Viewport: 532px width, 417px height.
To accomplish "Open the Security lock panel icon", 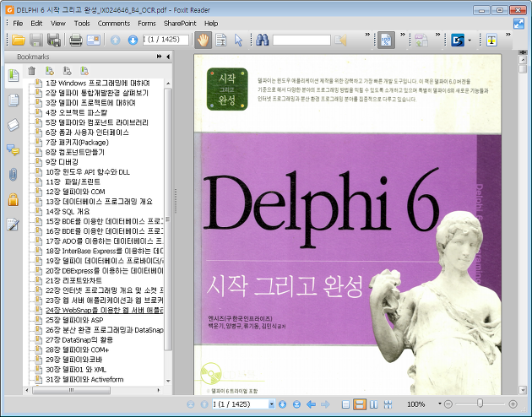I will (x=14, y=200).
